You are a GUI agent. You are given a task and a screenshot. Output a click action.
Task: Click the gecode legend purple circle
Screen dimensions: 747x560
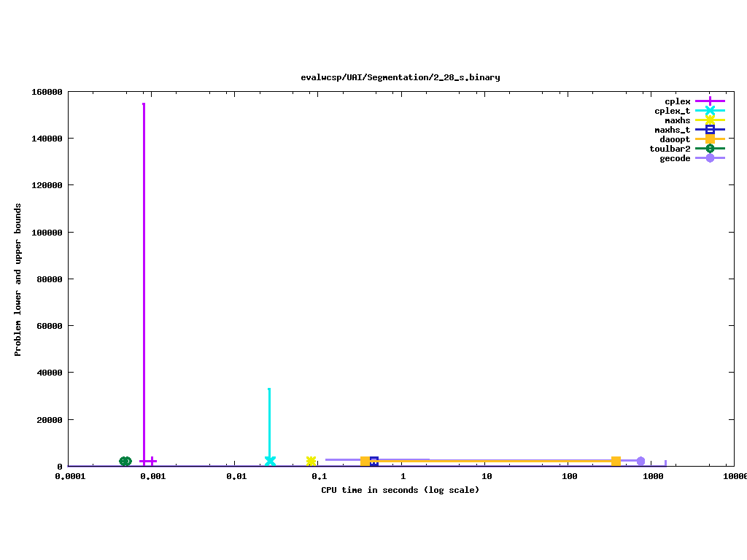click(x=710, y=158)
